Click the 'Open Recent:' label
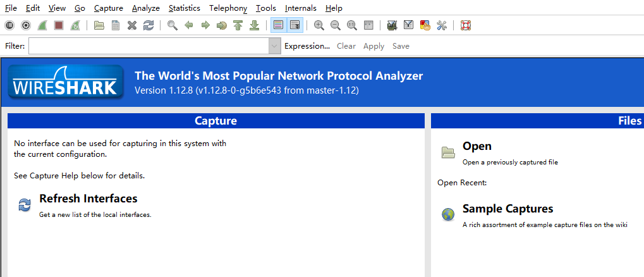644x277 pixels. click(x=462, y=183)
